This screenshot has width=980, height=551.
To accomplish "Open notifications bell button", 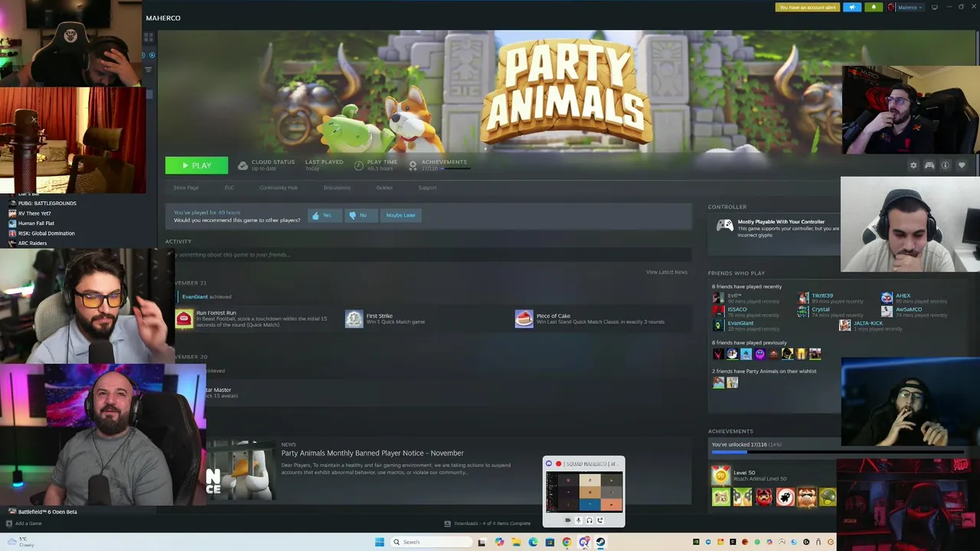I will coord(874,7).
